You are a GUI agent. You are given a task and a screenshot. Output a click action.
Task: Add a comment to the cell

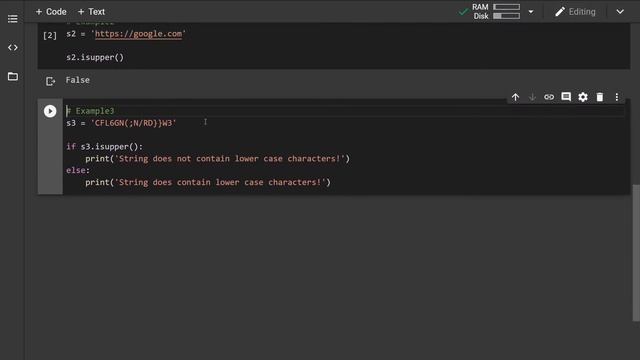[x=566, y=97]
